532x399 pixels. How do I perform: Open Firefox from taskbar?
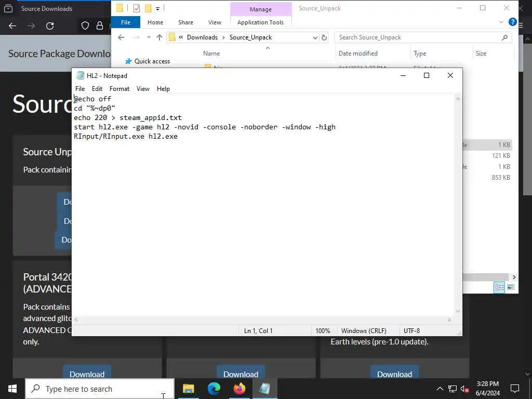point(239,389)
